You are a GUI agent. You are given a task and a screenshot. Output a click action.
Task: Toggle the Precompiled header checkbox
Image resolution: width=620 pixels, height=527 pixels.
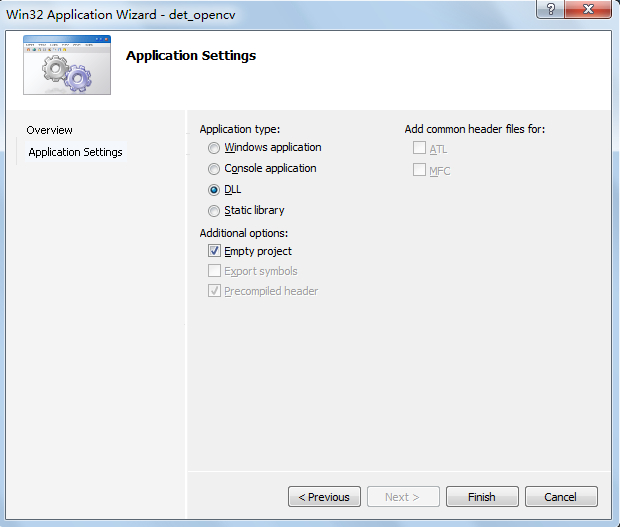214,291
